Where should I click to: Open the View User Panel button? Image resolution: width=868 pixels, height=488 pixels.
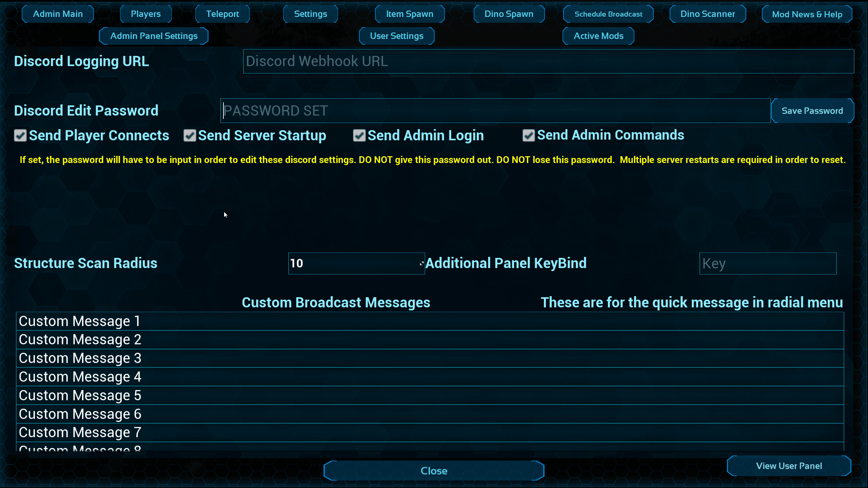(x=789, y=466)
